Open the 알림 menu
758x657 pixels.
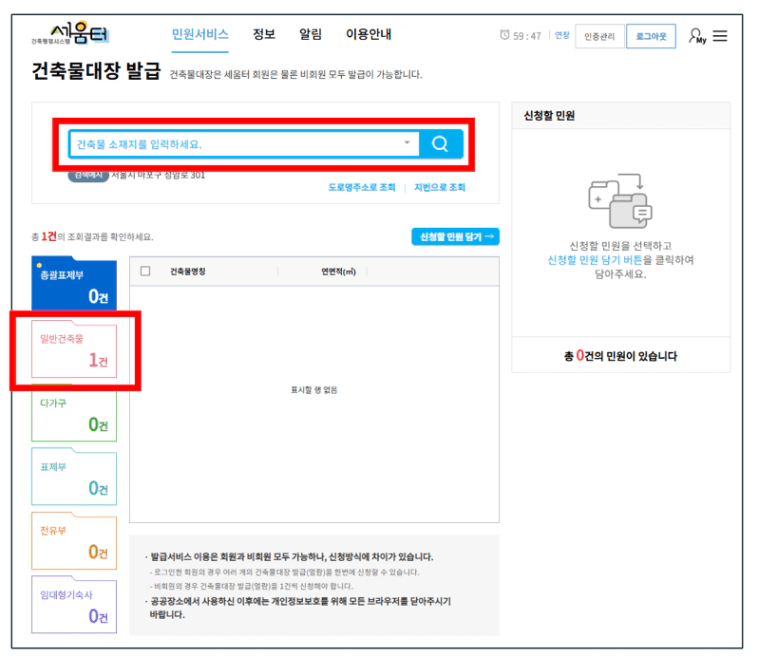click(311, 35)
